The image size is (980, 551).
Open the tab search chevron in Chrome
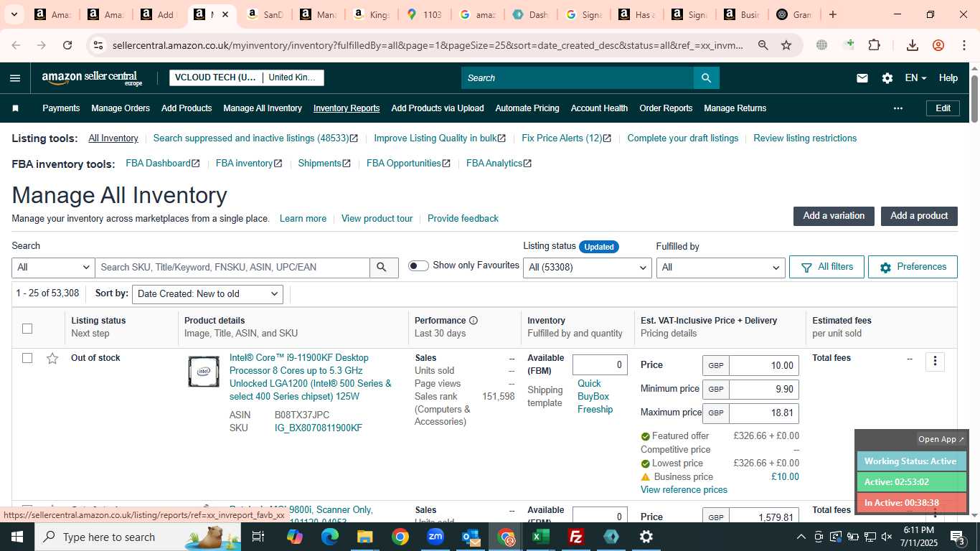point(14,14)
